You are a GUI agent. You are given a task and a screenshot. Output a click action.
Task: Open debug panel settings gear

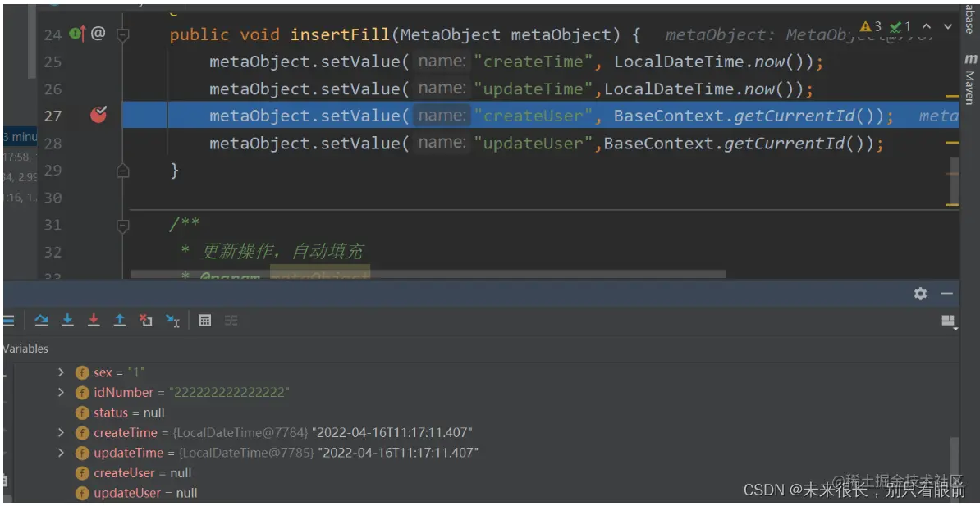coord(920,294)
